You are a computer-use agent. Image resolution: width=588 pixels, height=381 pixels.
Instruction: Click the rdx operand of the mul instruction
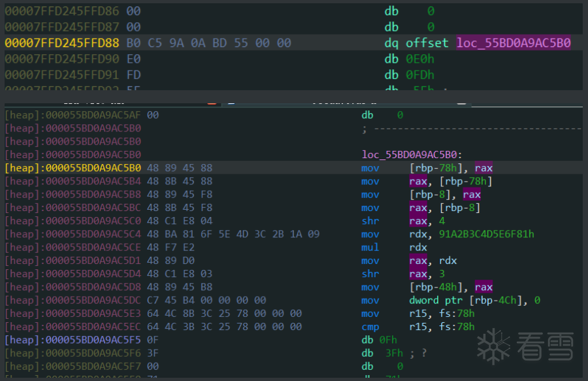(418, 247)
